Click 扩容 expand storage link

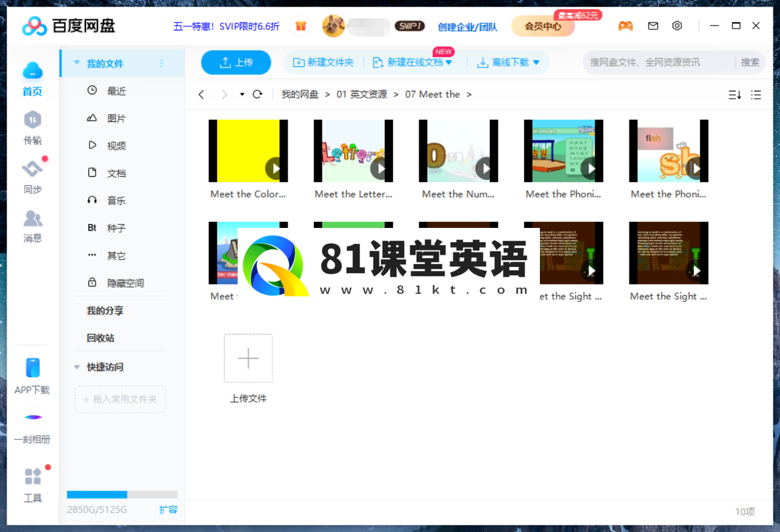pos(168,509)
